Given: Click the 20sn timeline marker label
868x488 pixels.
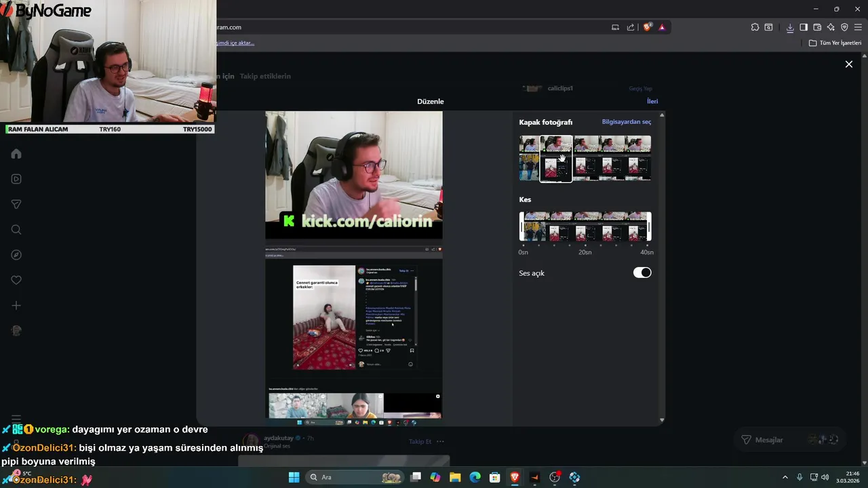Looking at the screenshot, I should coord(585,252).
